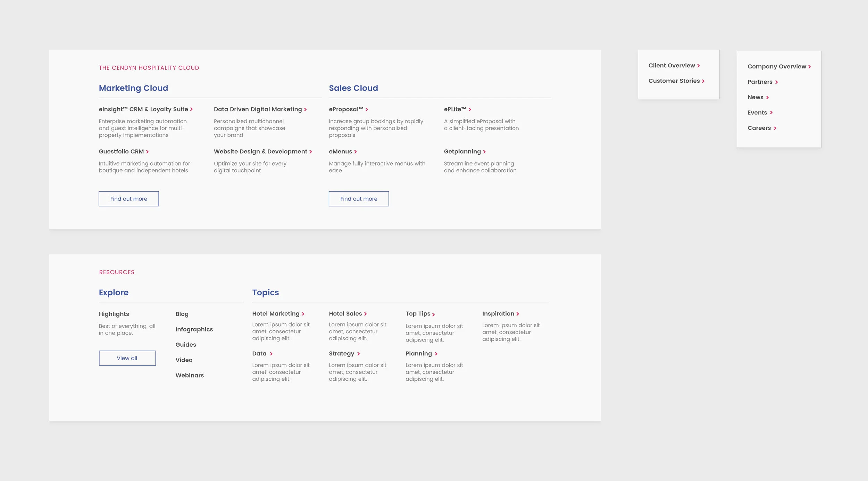This screenshot has height=481, width=868.
Task: Click 'Personalized multichannel campaigns' description text
Action: [x=249, y=128]
